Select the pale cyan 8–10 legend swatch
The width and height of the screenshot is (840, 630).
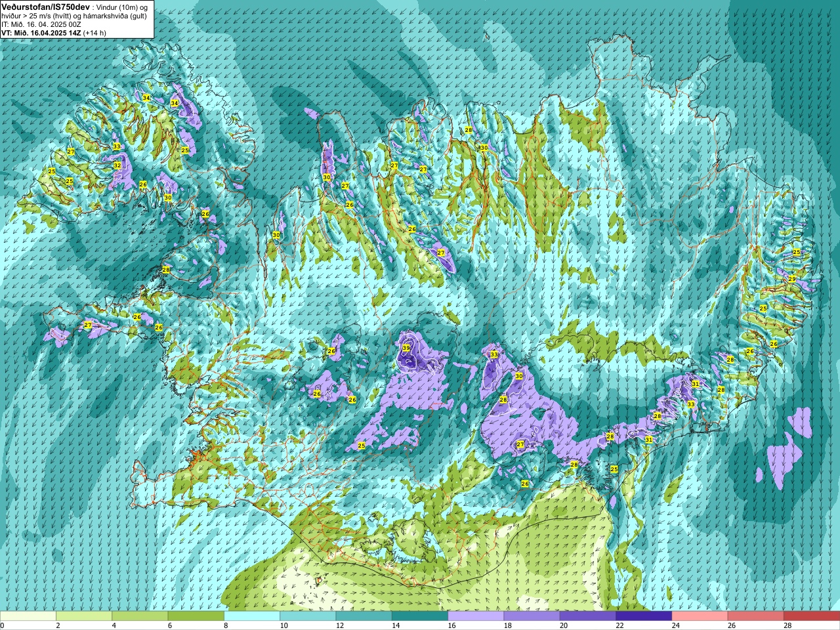(252, 616)
